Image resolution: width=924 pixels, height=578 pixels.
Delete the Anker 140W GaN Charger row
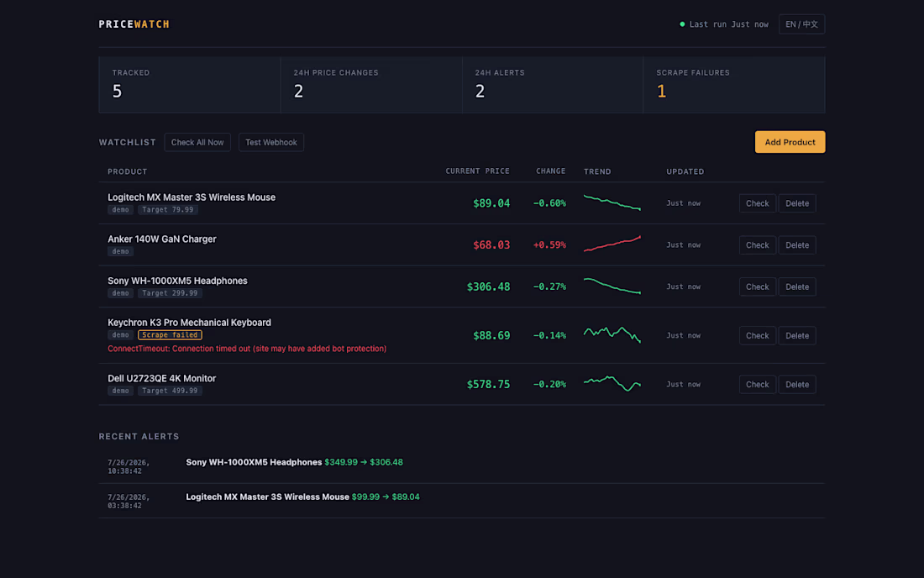796,245
